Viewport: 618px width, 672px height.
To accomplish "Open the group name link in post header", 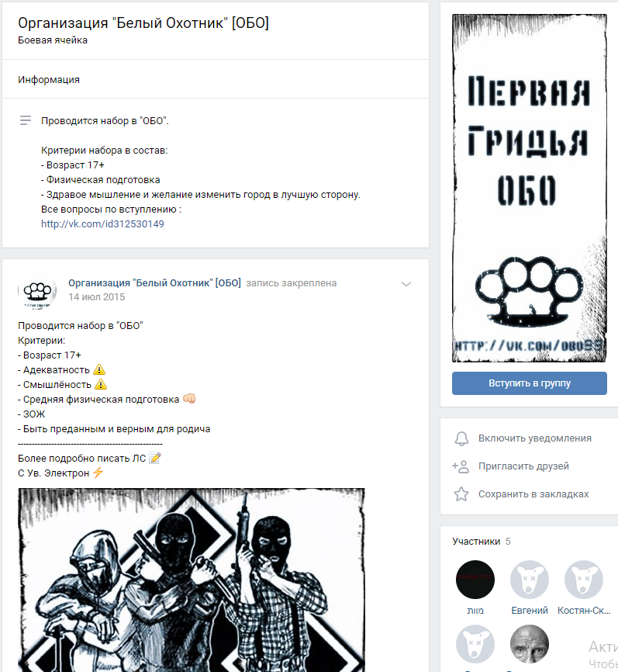I will [154, 283].
